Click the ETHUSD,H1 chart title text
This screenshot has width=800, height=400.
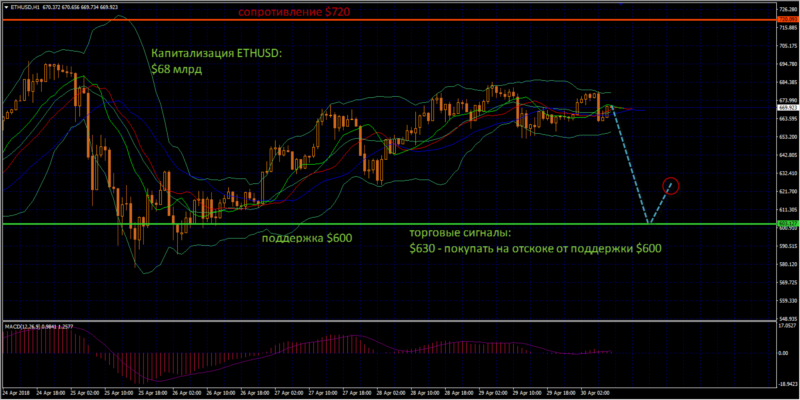(25, 8)
